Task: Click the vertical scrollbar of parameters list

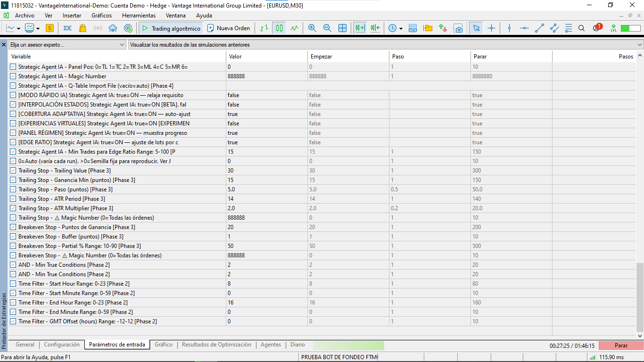Action: 639,297
